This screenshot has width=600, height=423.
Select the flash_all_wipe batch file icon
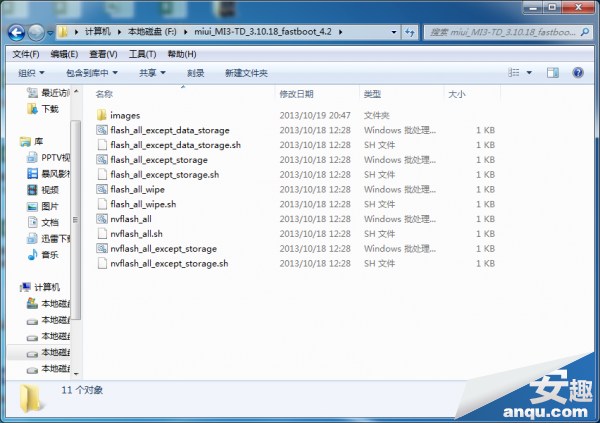(102, 189)
